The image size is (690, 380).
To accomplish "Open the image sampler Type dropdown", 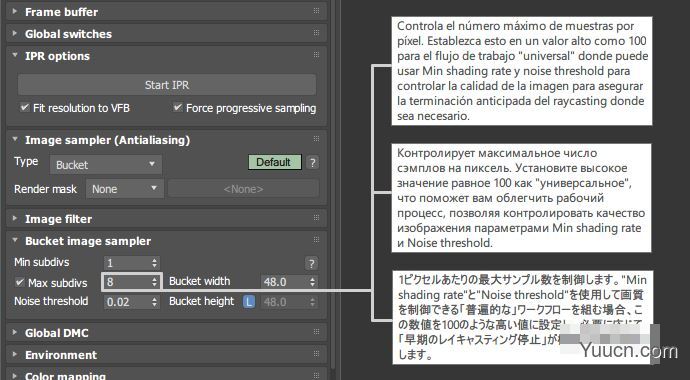I will coord(106,165).
